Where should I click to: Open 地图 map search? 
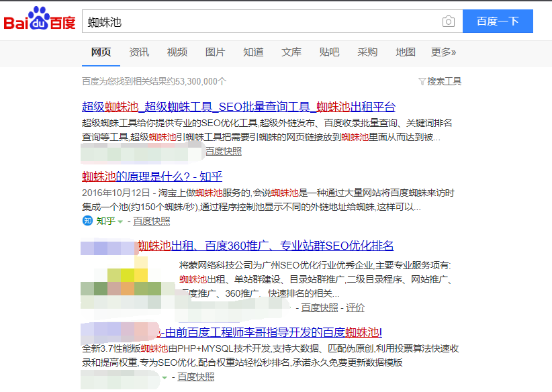tap(406, 51)
